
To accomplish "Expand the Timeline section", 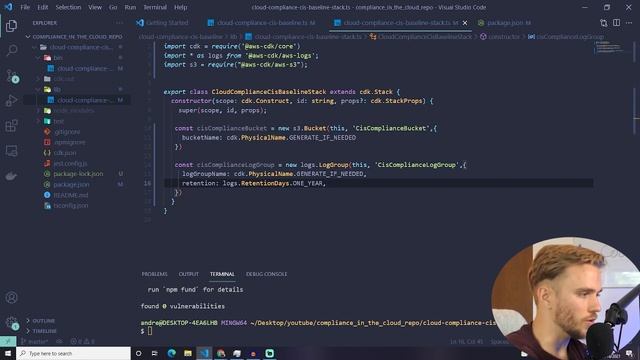I will pos(77,331).
